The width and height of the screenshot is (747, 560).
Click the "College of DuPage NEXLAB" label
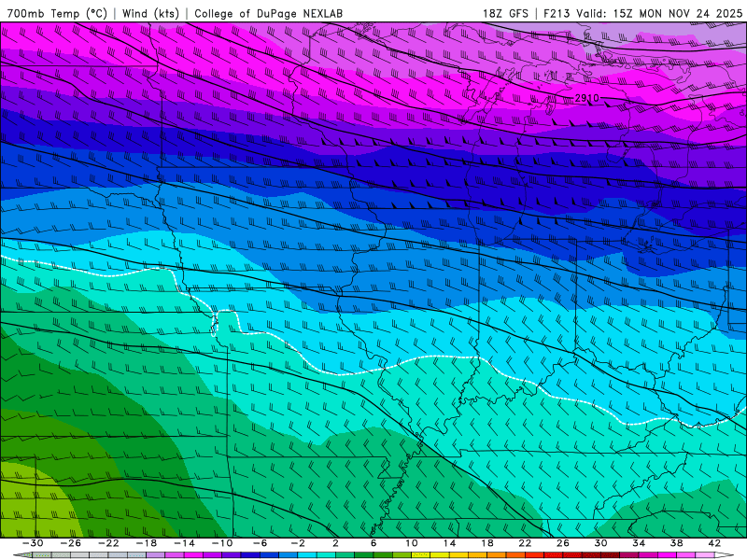click(x=269, y=13)
